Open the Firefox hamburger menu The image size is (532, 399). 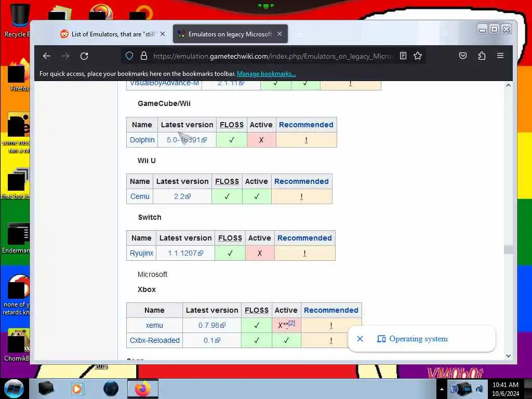point(500,56)
